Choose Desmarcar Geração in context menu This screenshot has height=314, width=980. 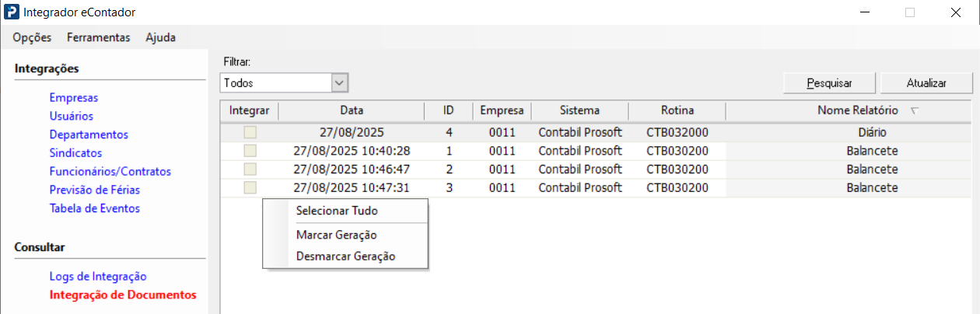coord(345,256)
